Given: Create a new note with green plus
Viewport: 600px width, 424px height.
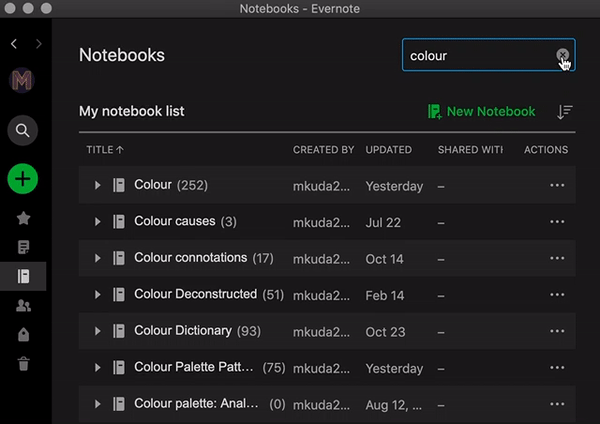Looking at the screenshot, I should [23, 179].
